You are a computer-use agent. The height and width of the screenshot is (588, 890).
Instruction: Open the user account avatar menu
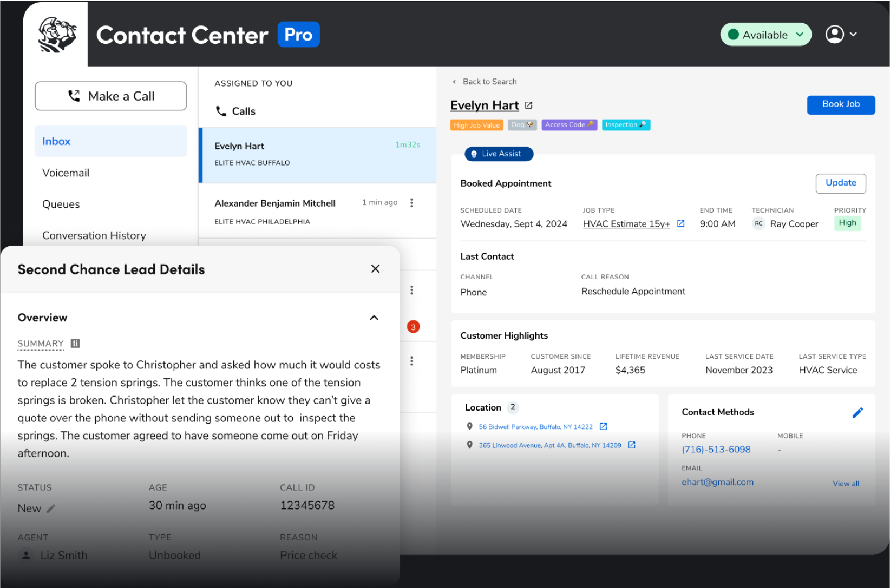pyautogui.click(x=834, y=34)
